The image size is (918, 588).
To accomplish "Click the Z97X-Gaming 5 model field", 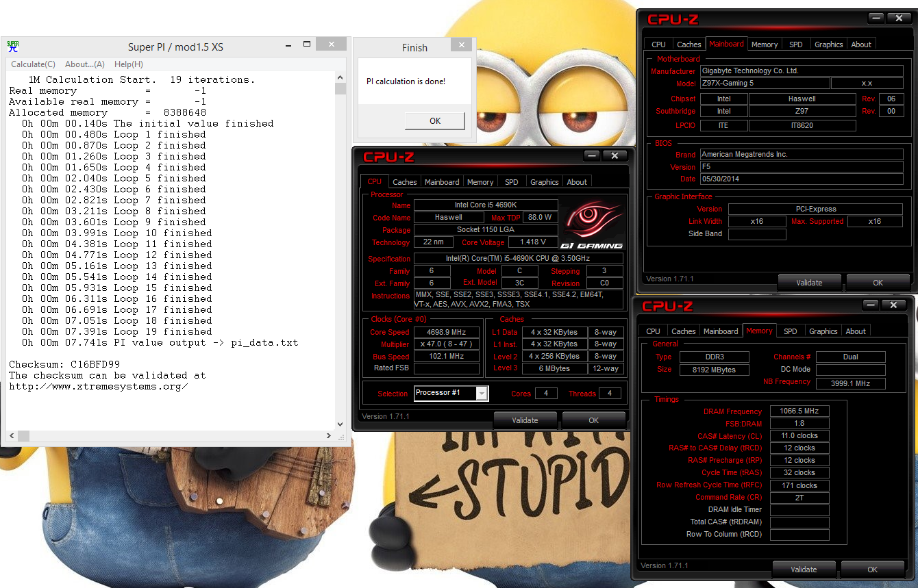I will tap(764, 84).
